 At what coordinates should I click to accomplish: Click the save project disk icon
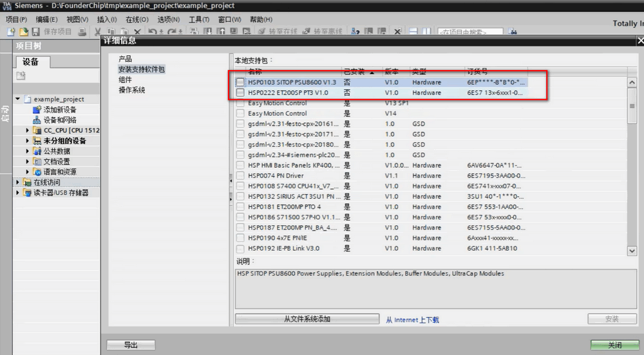tap(35, 32)
